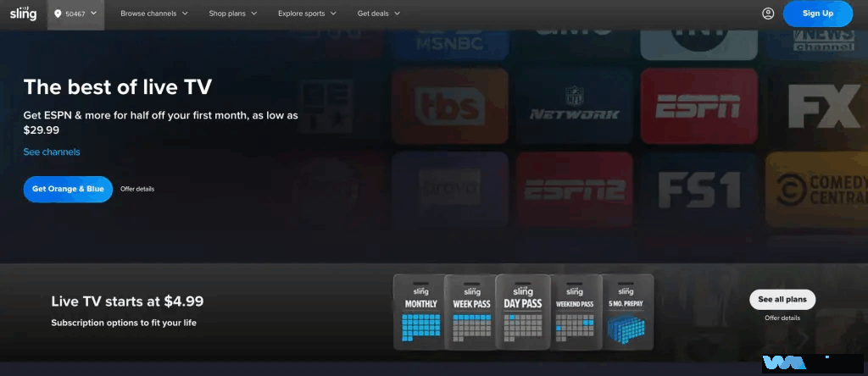Select the Monthly plan card
This screenshot has height=376, width=868.
click(420, 312)
